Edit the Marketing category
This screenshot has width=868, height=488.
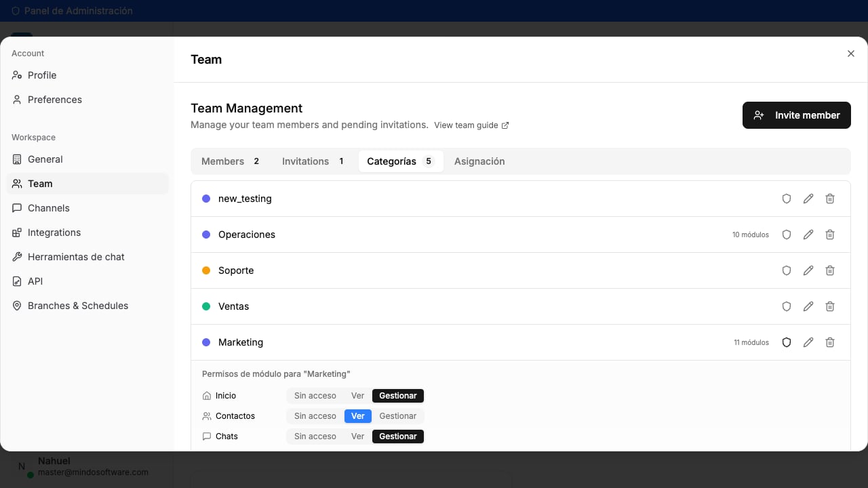point(808,342)
